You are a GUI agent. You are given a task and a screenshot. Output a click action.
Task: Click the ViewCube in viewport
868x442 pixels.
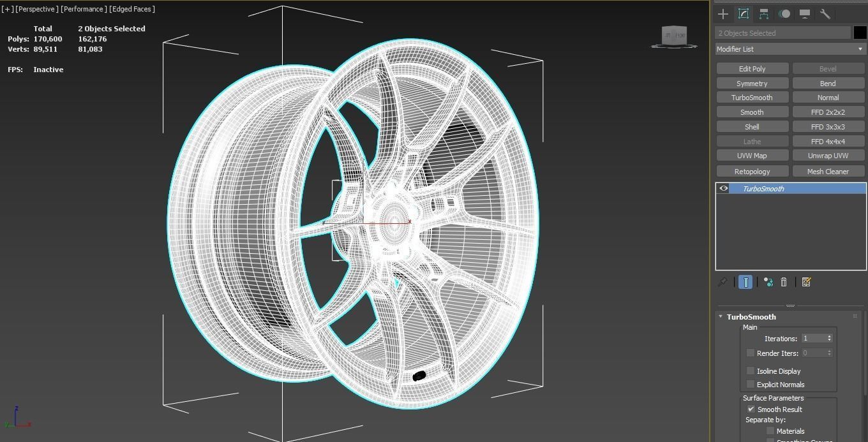click(x=674, y=36)
